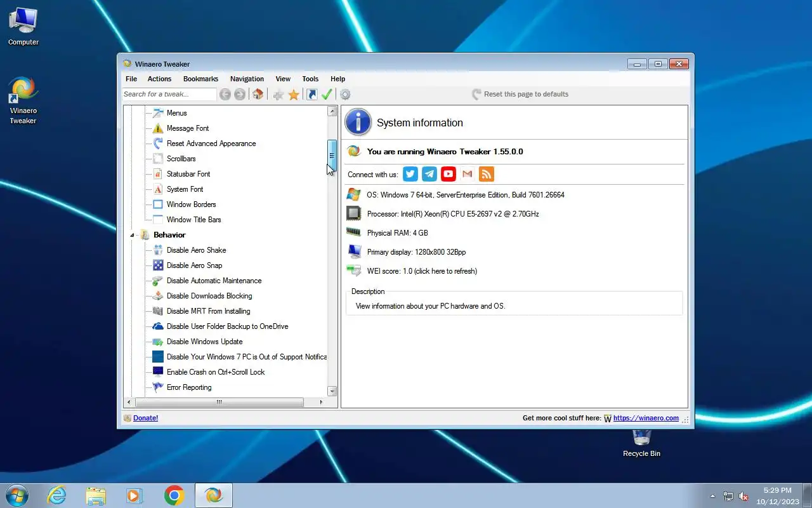Click the Error Reporting flag icon

click(x=158, y=387)
